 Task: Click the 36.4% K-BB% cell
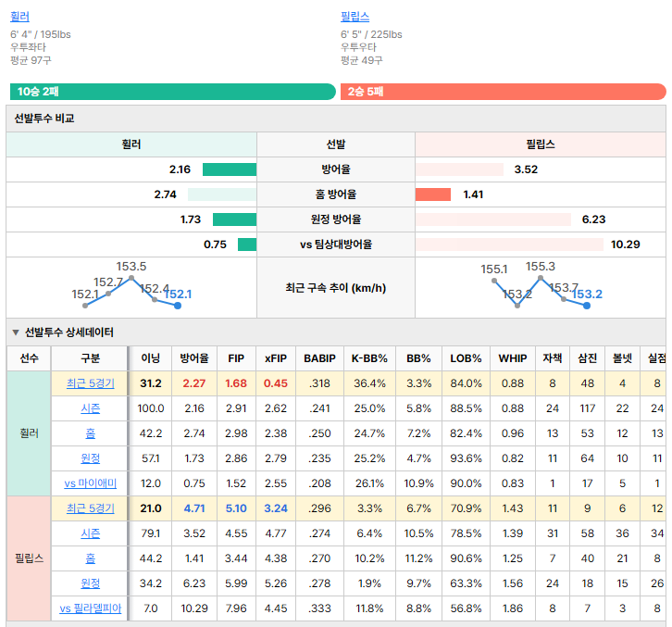click(x=369, y=383)
